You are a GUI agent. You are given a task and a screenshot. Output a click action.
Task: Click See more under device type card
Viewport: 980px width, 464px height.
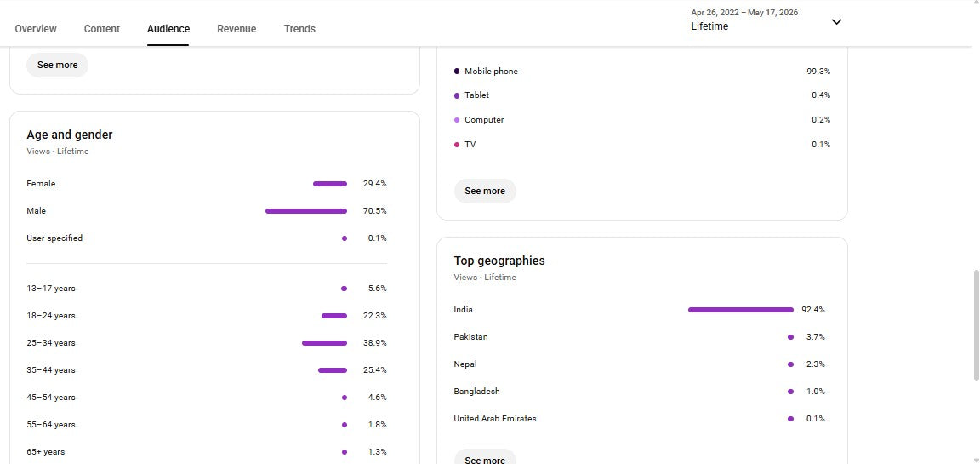(x=485, y=192)
